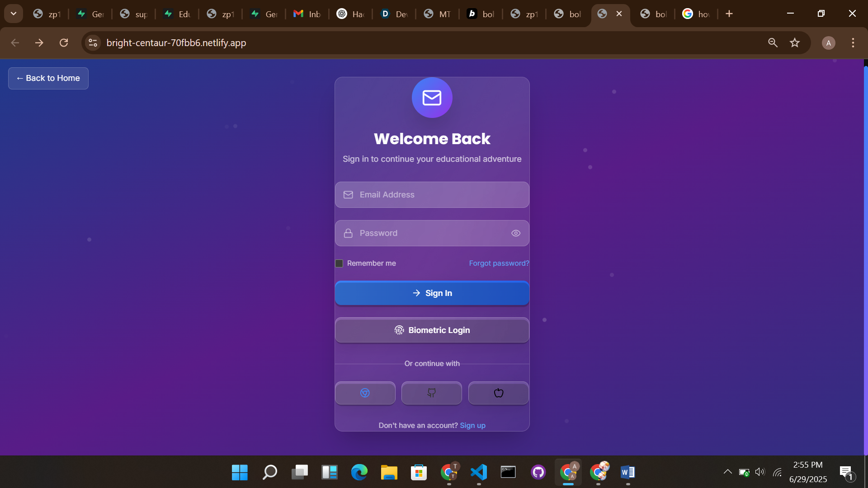Open the Chrome three-dot menu
This screenshot has width=868, height=488.
(x=853, y=43)
